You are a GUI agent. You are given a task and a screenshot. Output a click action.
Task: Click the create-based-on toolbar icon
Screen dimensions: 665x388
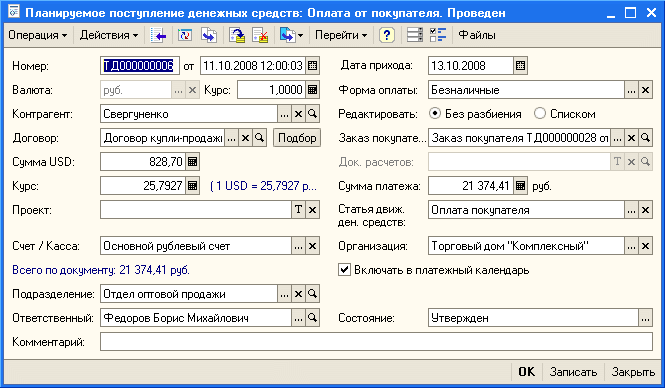pos(288,35)
